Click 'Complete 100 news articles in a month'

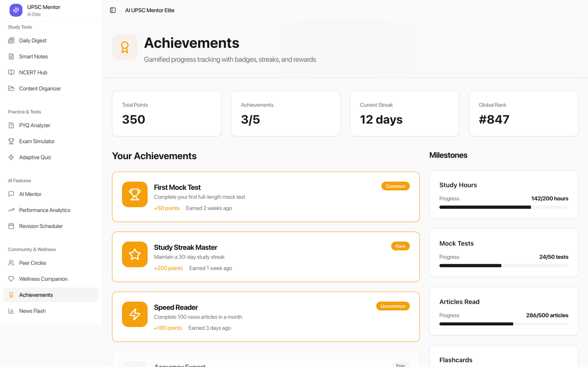198,317
